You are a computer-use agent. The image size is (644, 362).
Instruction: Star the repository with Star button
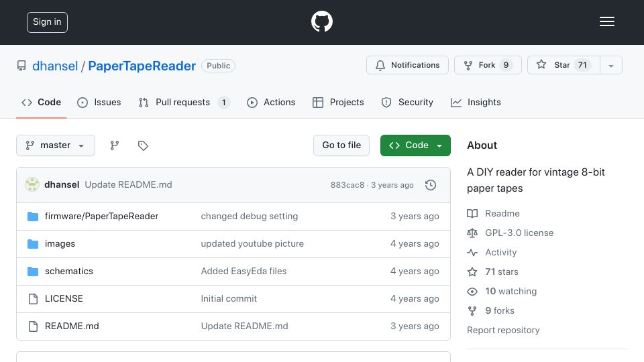pyautogui.click(x=563, y=65)
